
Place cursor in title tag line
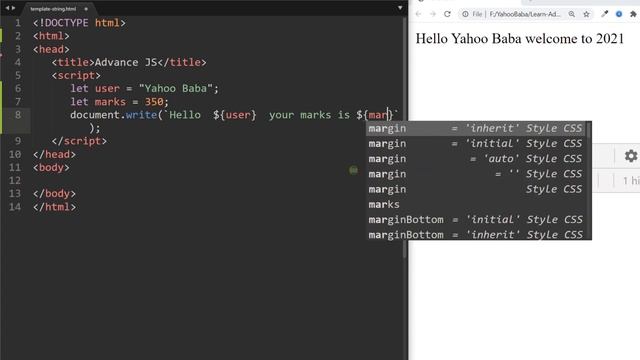(129, 62)
